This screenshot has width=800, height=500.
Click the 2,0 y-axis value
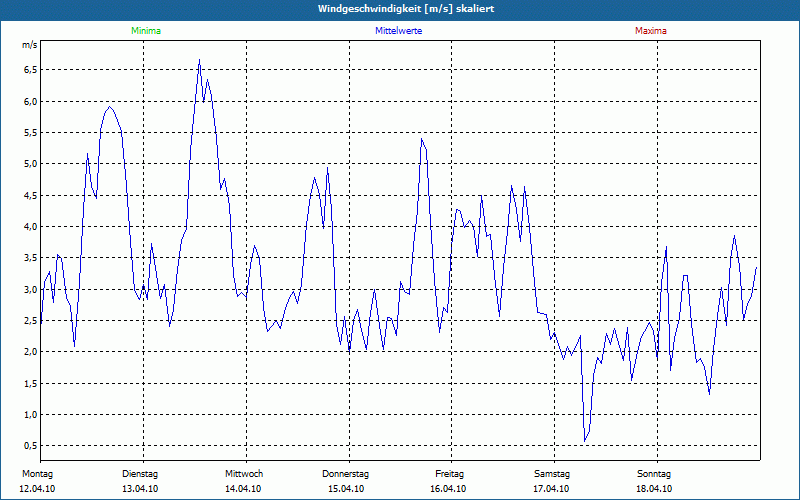30,352
